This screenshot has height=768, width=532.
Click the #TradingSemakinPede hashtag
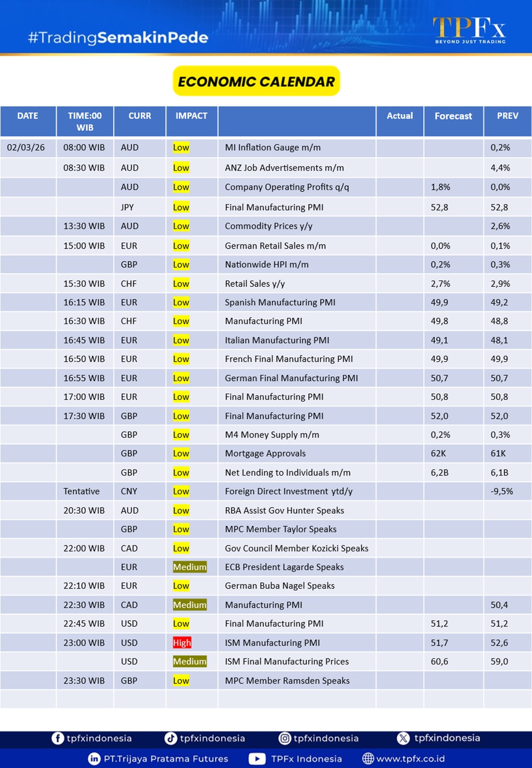(x=118, y=38)
